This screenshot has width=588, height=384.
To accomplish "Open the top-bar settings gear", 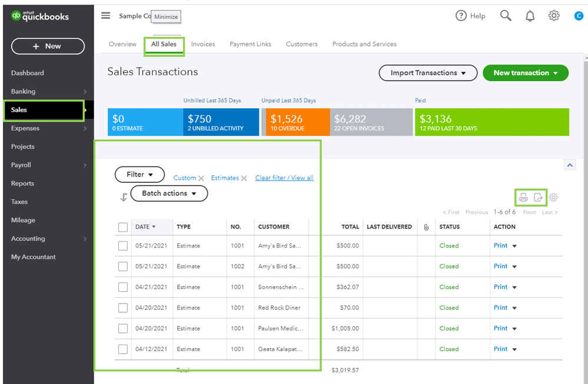I will (554, 15).
